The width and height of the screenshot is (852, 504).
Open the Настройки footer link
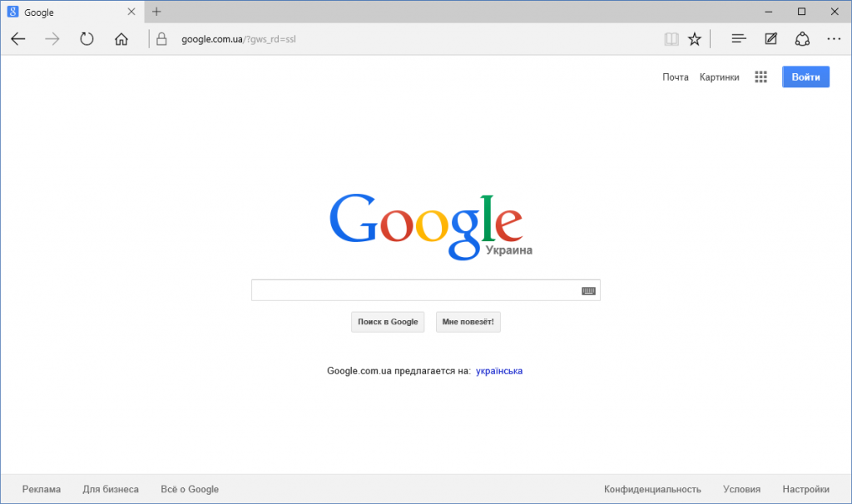[805, 489]
